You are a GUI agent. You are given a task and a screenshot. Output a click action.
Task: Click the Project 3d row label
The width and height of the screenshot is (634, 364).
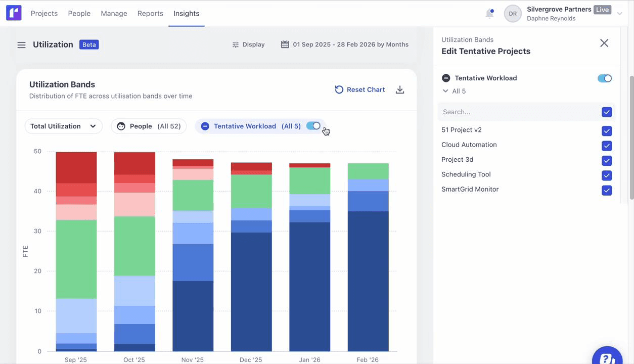point(458,159)
